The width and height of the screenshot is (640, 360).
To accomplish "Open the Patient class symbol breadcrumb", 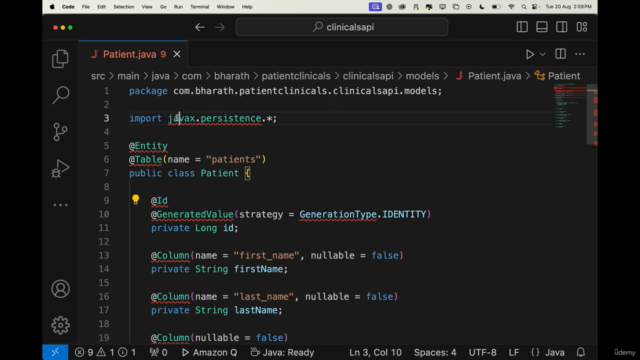I will [558, 76].
